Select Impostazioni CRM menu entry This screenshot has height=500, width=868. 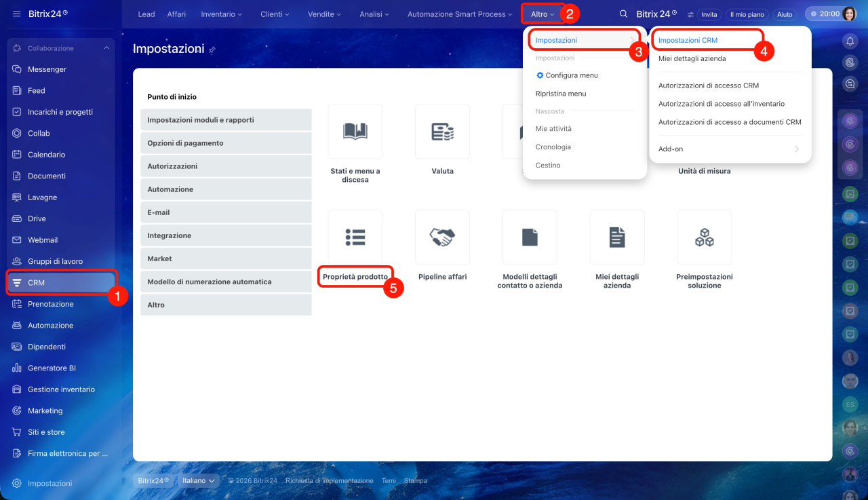click(x=688, y=41)
